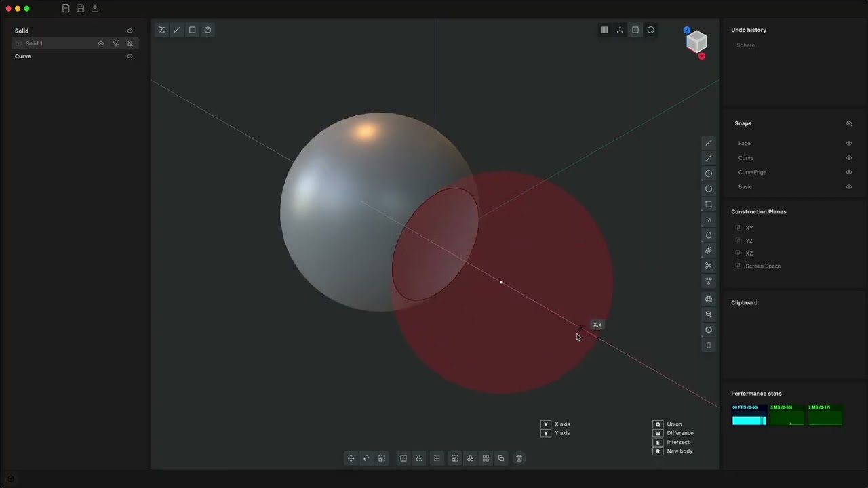The height and width of the screenshot is (488, 868).
Task: Select the spline Curve tool
Action: pos(709,158)
